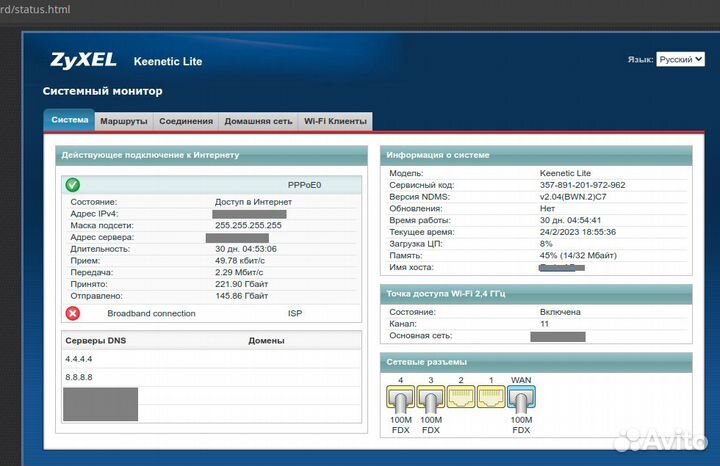Click the PPPoE0 connection name
This screenshot has height=466, width=720.
click(x=308, y=186)
